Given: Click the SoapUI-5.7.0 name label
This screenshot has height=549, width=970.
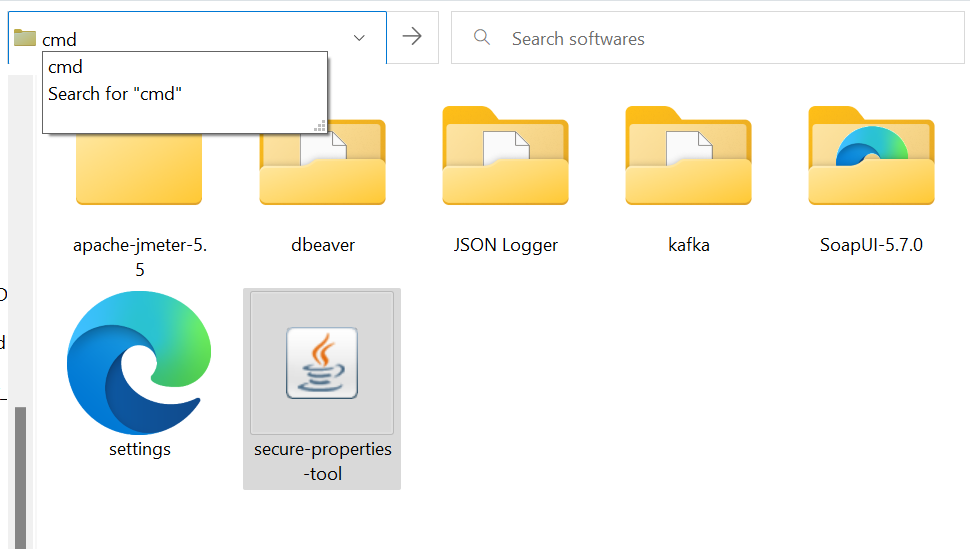Looking at the screenshot, I should coord(871,245).
